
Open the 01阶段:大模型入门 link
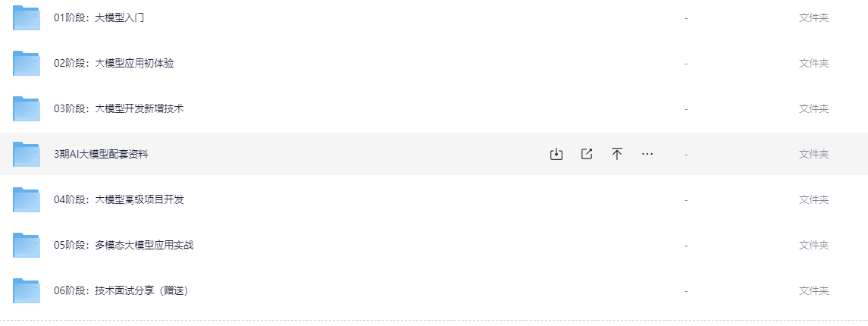pos(99,17)
